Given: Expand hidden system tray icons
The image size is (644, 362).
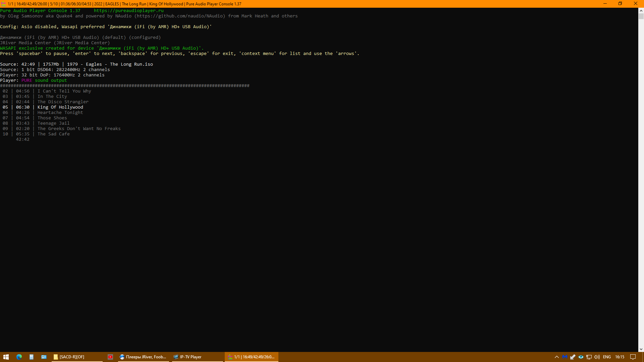Looking at the screenshot, I should (x=557, y=357).
